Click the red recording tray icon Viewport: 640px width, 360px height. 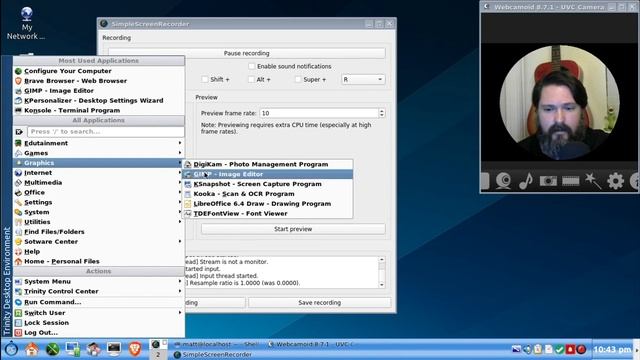[x=581, y=349]
